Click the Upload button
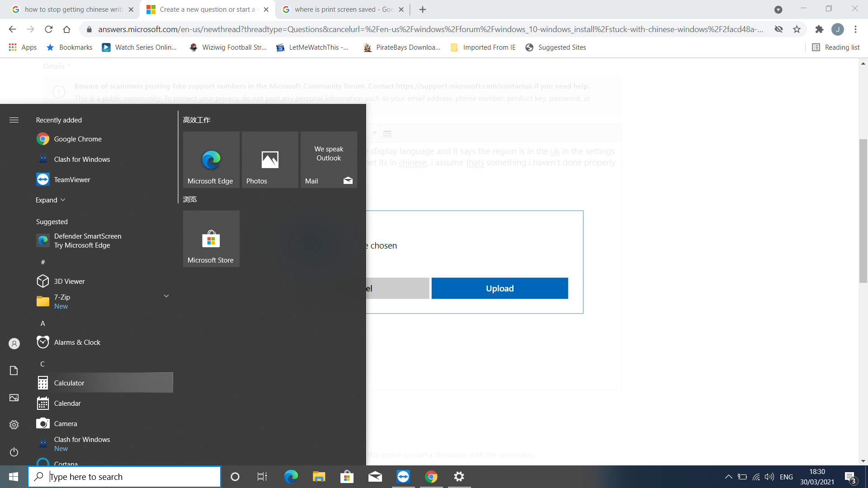 click(500, 288)
